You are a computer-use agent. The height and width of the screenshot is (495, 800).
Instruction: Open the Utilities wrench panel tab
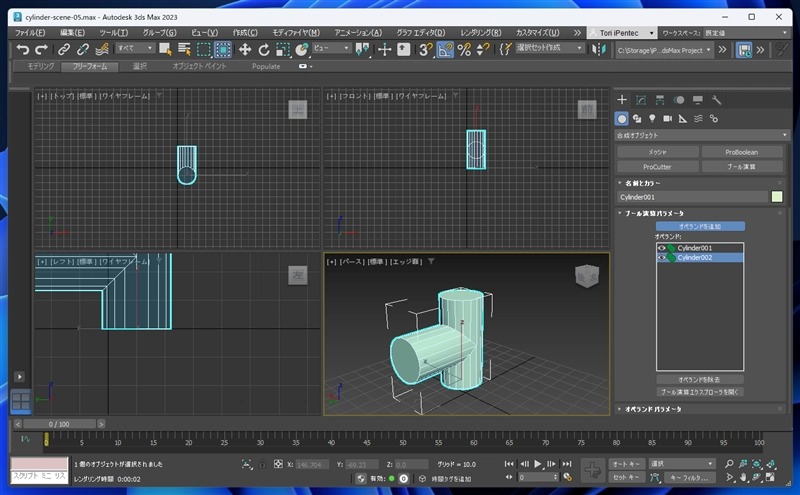coord(716,100)
